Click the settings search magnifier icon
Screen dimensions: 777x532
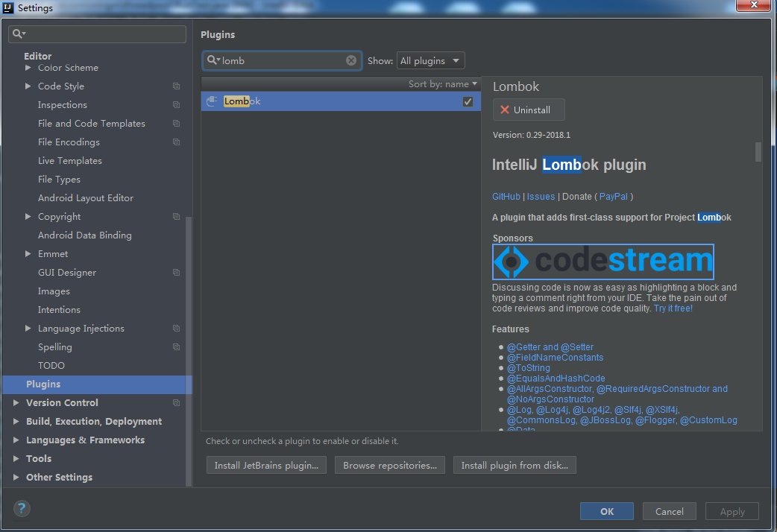click(x=19, y=34)
